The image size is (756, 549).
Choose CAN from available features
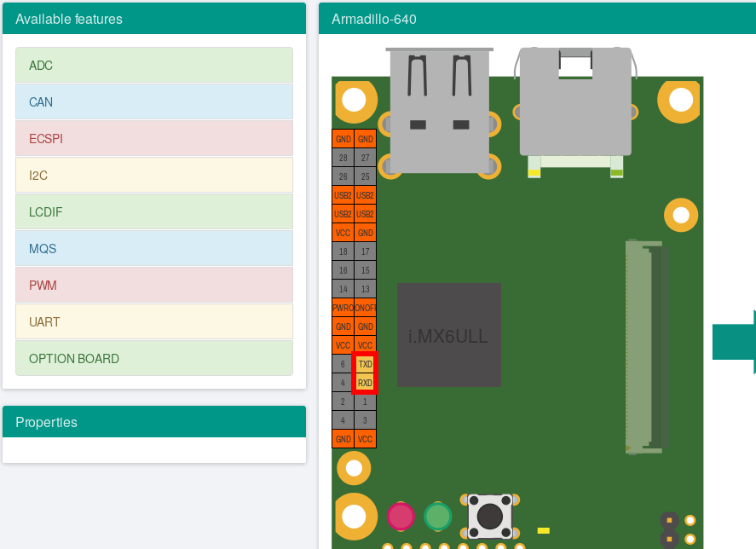click(x=153, y=102)
